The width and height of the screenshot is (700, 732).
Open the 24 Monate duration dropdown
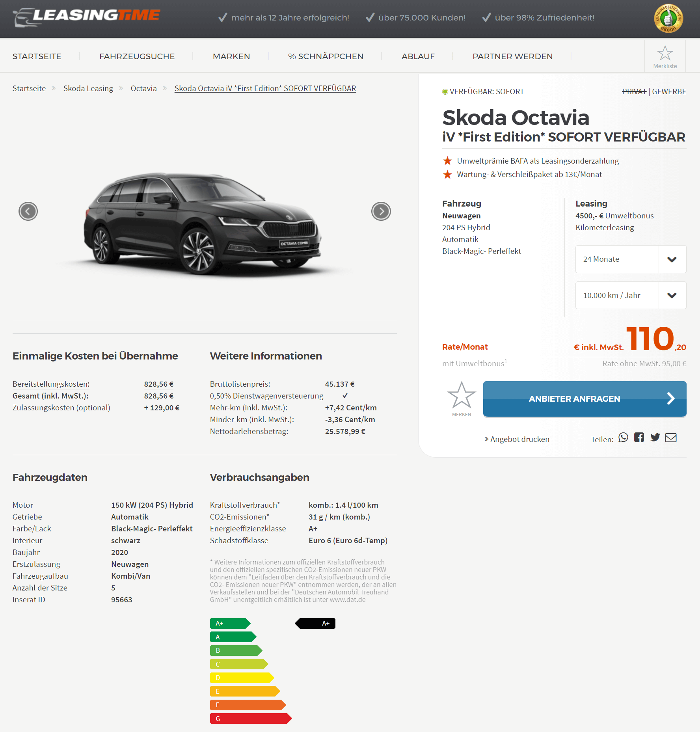coord(631,259)
